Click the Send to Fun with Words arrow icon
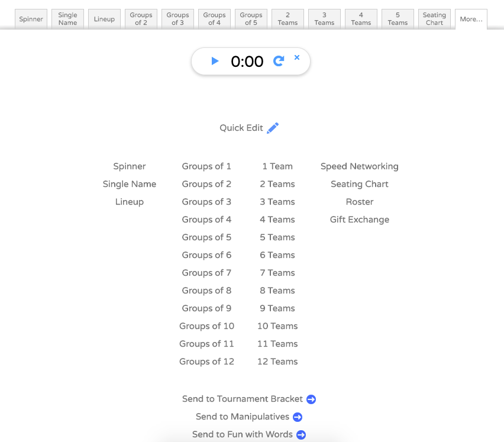Viewport: 504px width, 442px height. coord(301,435)
